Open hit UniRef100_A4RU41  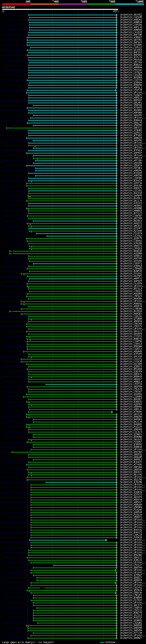point(131,20)
